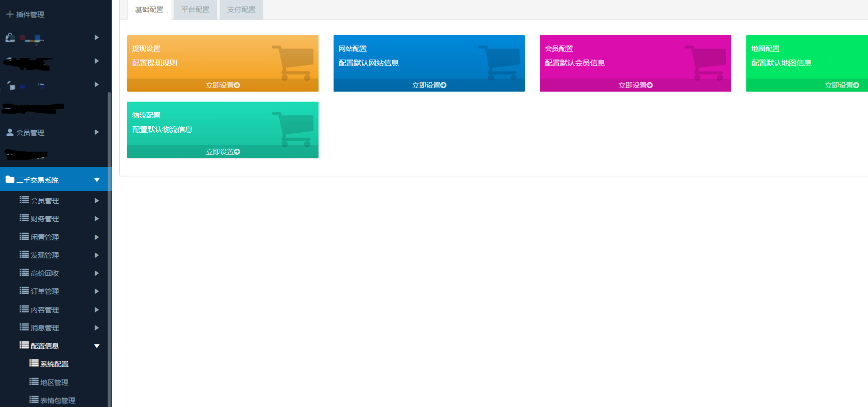The width and height of the screenshot is (868, 407).
Task: Click list icon beside 表情包管理
Action: click(34, 400)
